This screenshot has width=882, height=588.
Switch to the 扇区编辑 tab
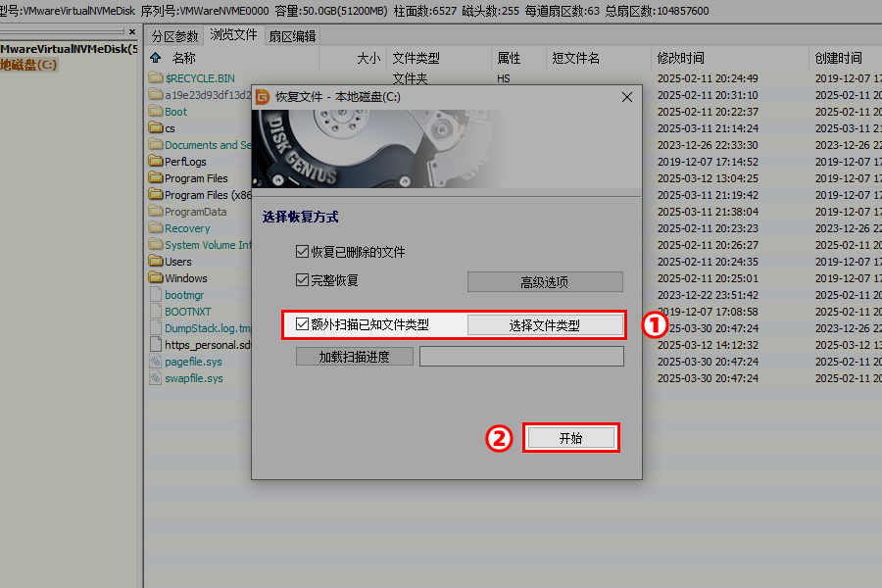click(x=292, y=36)
